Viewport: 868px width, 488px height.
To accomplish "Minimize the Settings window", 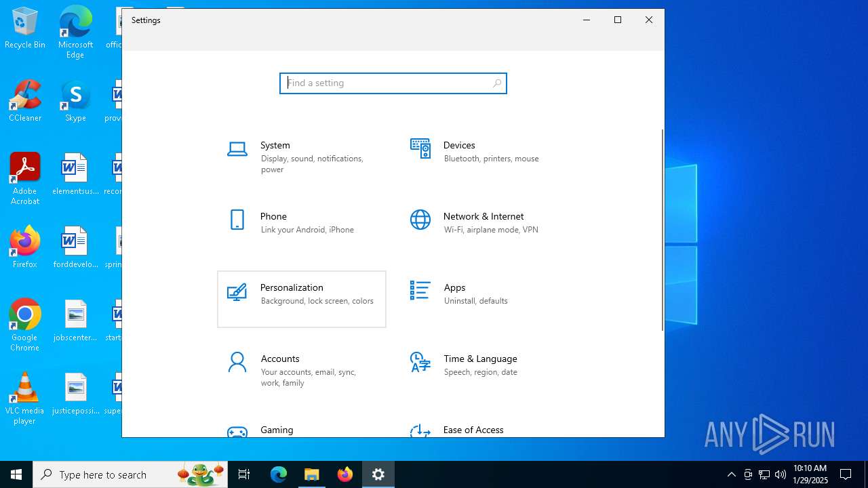I will (x=587, y=20).
